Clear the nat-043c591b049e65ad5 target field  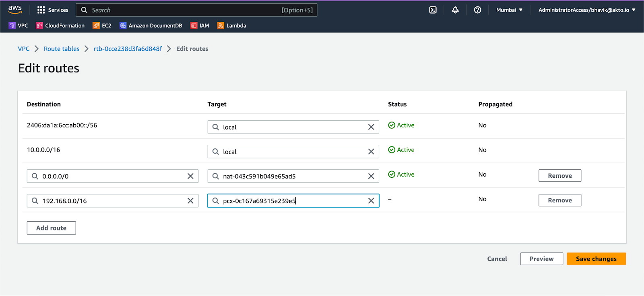click(371, 176)
